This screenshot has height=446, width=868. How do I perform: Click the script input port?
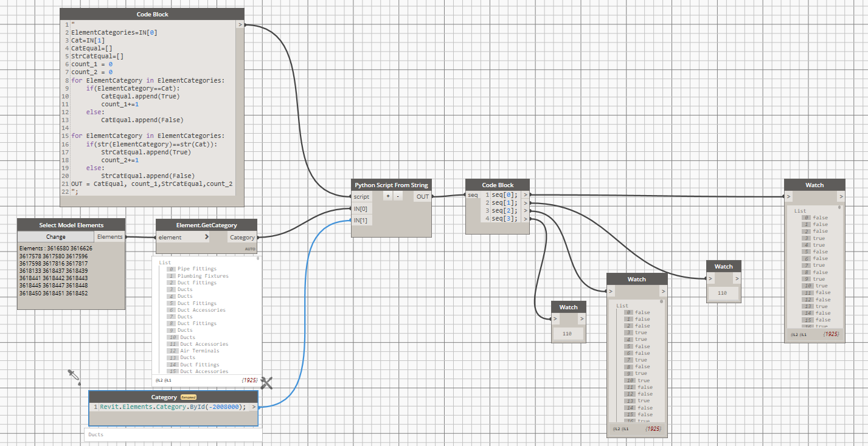361,196
